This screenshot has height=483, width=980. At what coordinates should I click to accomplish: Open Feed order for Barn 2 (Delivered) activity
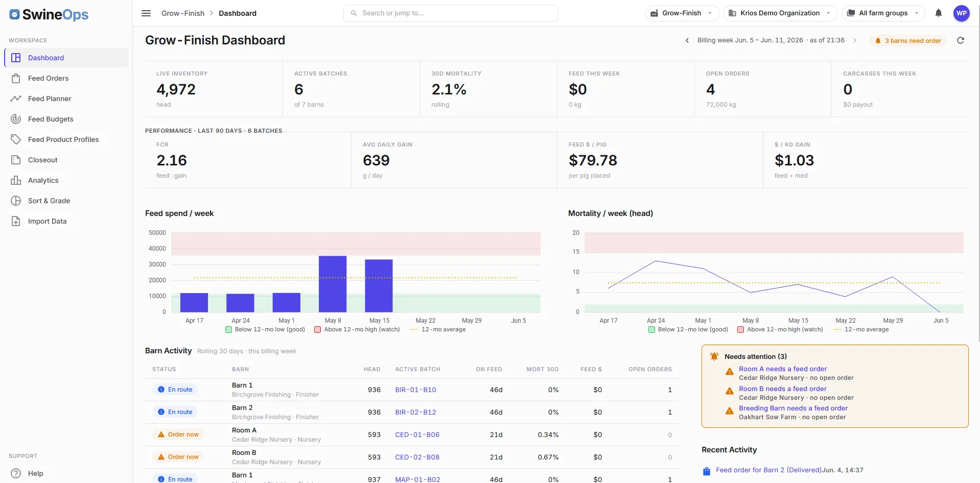(x=768, y=470)
